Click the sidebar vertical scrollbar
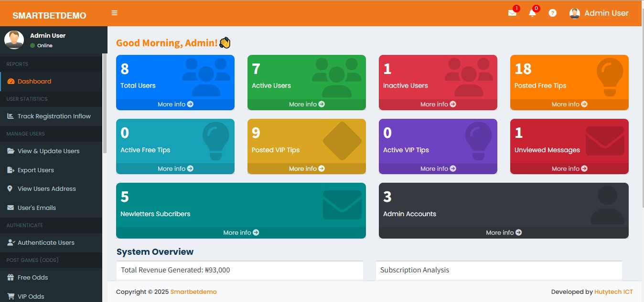 105,103
